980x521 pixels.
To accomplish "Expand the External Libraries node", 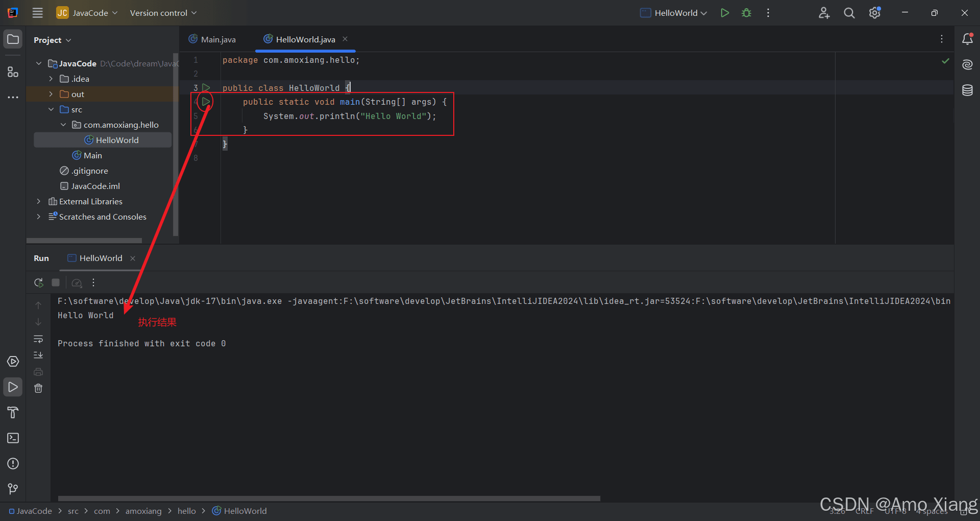I will point(38,201).
